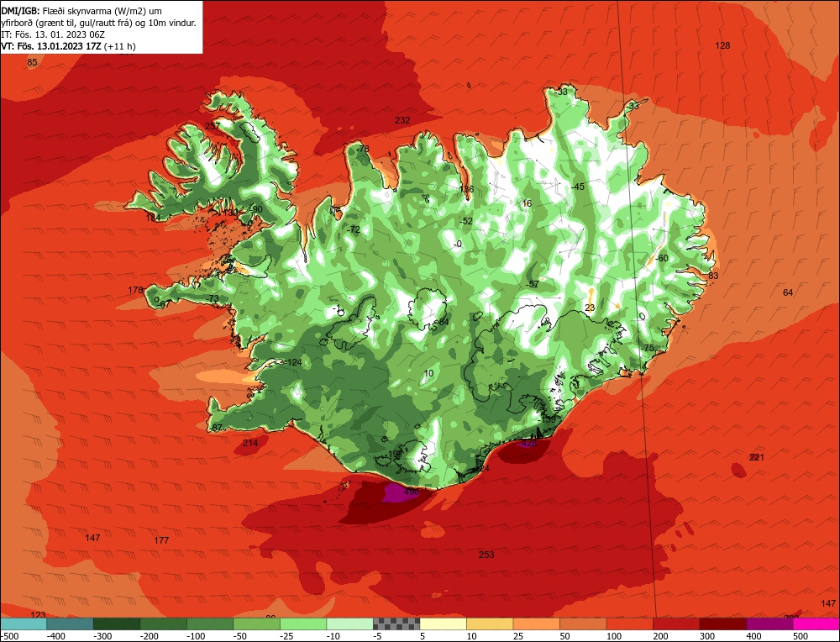This screenshot has width=840, height=642.
Task: Click the '-52' value in north Iceland
Action: 466,221
